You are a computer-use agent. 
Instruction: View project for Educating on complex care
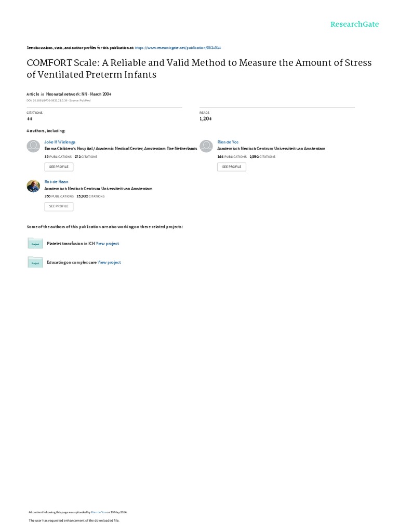coord(109,262)
